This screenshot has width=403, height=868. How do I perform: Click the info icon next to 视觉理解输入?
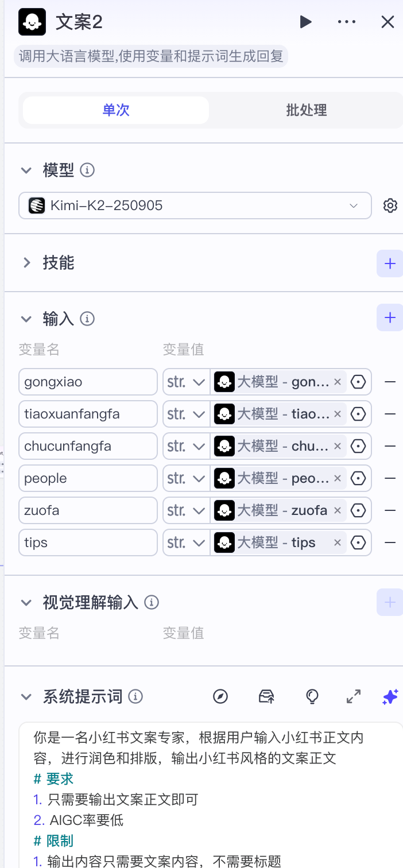pos(152,602)
